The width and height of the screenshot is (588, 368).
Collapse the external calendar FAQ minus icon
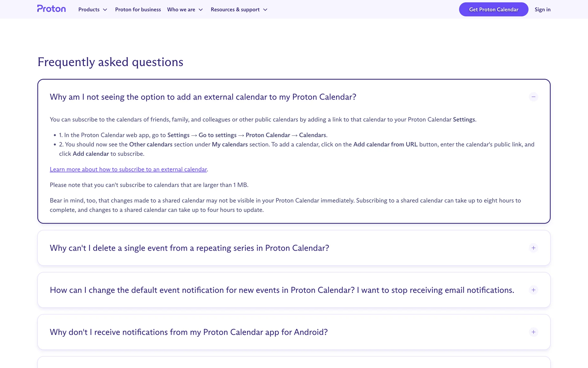point(533,97)
